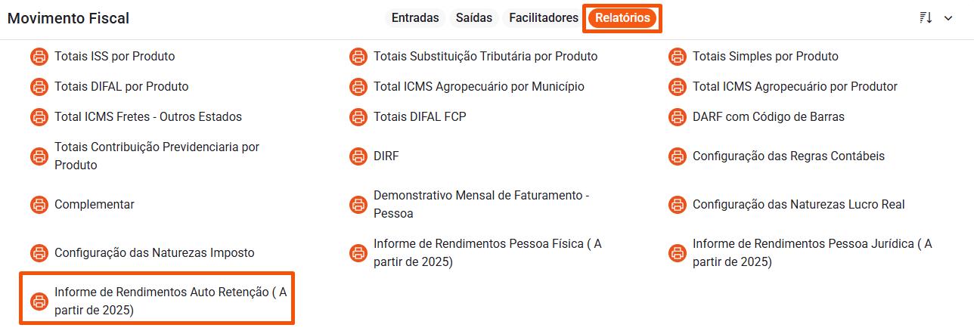Viewport: 980px width, 331px height.
Task: Click printer icon for Configuração das Naturezas Imposto
Action: (x=39, y=253)
